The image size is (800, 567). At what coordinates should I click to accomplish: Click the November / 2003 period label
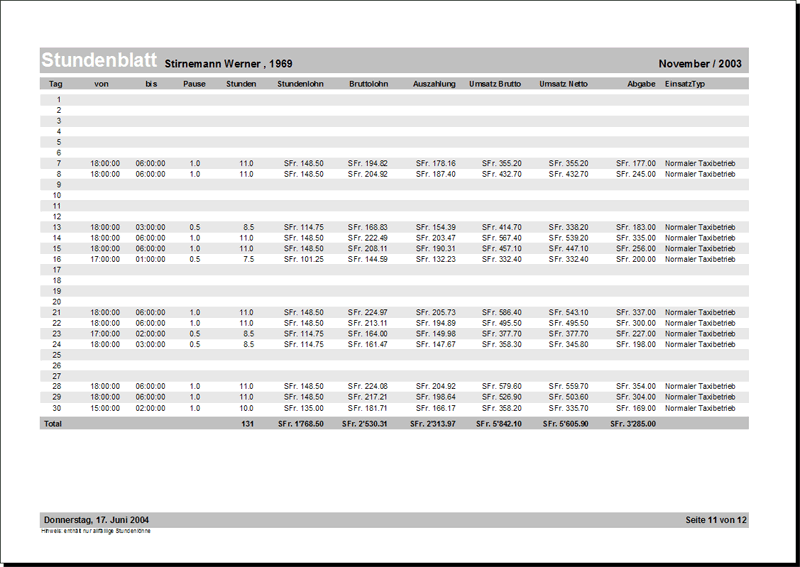[x=700, y=64]
